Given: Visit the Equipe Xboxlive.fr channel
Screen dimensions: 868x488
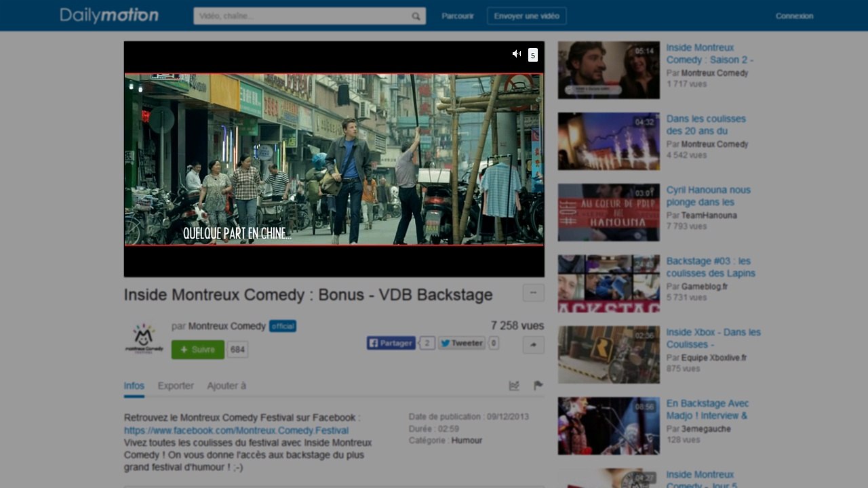Looking at the screenshot, I should coord(714,358).
